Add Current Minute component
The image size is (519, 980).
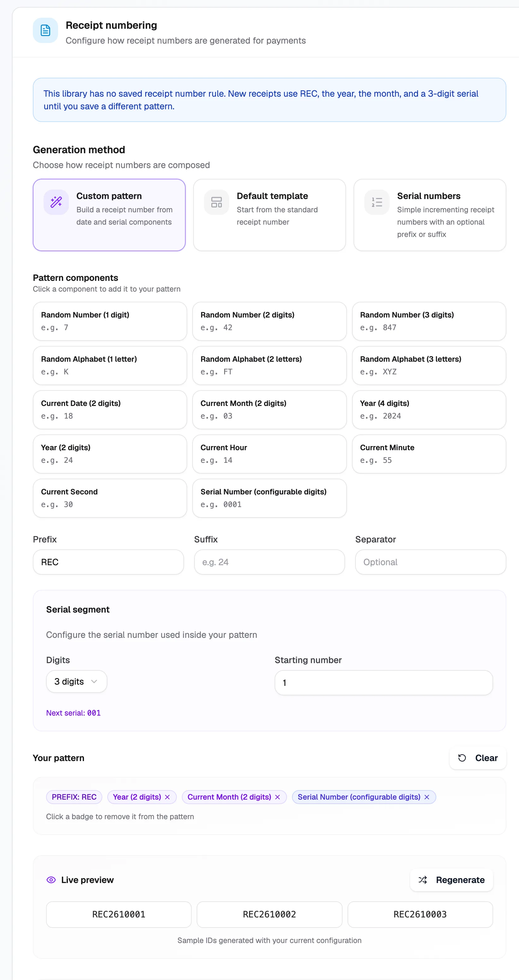[429, 454]
